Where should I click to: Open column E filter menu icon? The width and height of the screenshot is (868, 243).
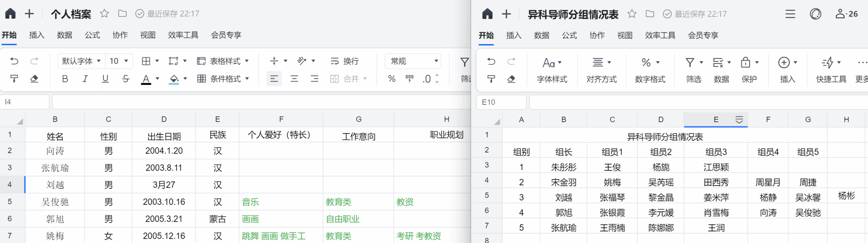coord(739,120)
